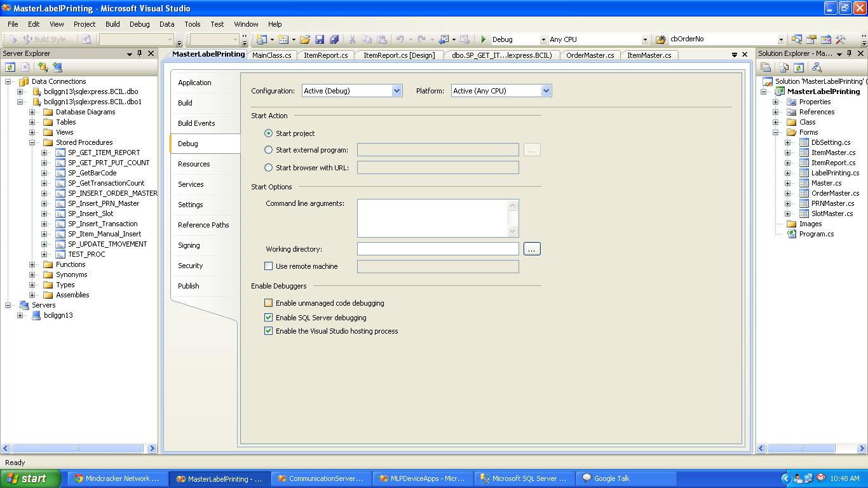
Task: Open Solution Explorer via main toolbar icon
Action: click(x=797, y=39)
